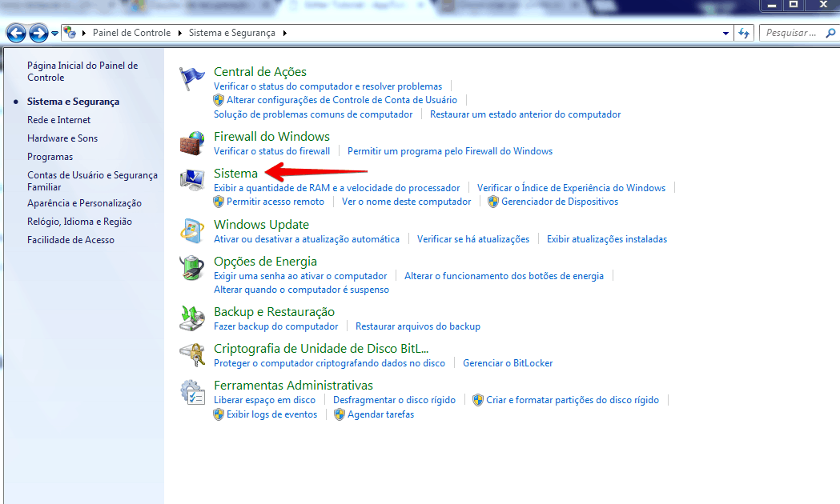Click Verificar o status do firewall
Screen dimensions: 840x504
tap(272, 151)
